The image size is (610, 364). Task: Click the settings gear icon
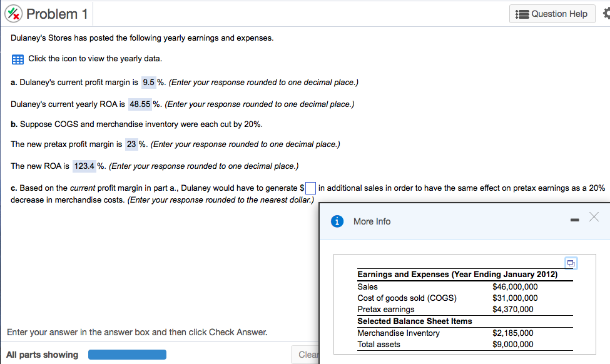[x=606, y=14]
